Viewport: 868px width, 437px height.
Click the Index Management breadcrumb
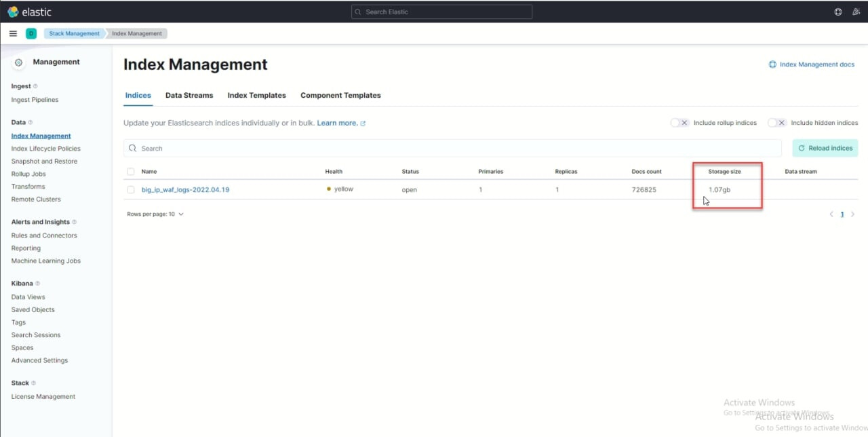point(137,33)
